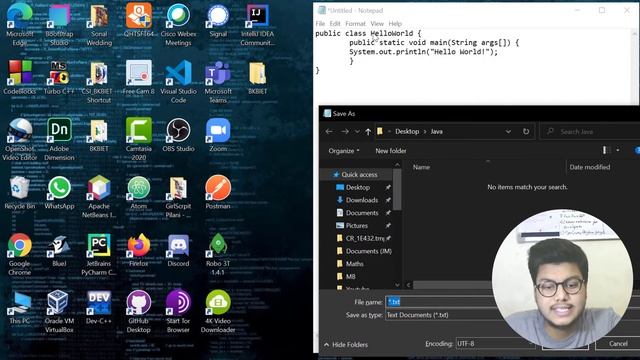Create a New folder

pos(391,151)
